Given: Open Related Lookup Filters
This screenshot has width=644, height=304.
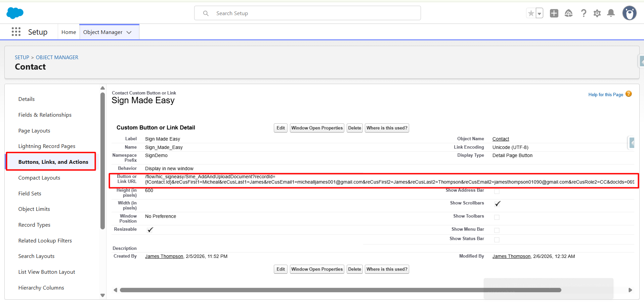Looking at the screenshot, I should tap(45, 241).
